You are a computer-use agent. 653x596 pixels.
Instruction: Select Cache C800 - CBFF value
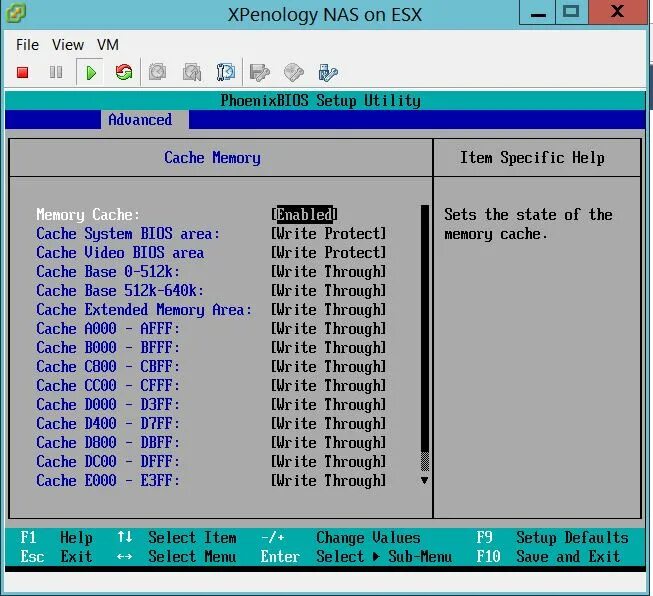pyautogui.click(x=329, y=367)
